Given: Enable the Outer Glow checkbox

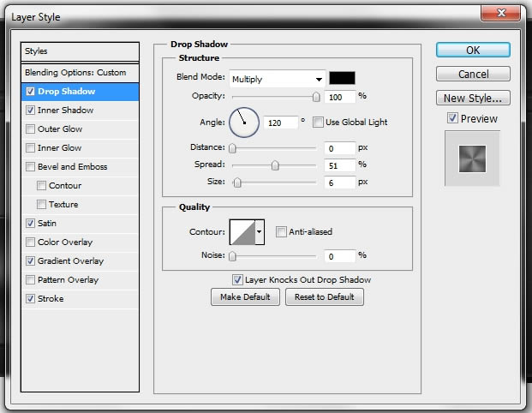Looking at the screenshot, I should pyautogui.click(x=31, y=129).
